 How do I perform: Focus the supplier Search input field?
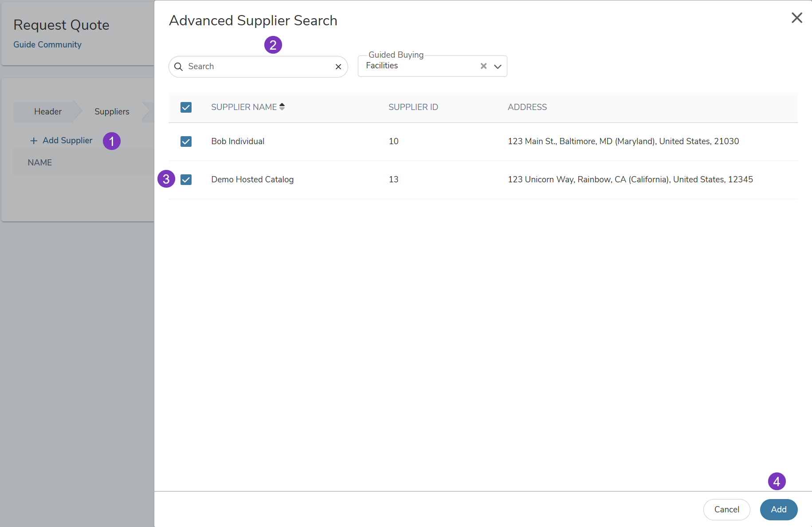pyautogui.click(x=258, y=67)
